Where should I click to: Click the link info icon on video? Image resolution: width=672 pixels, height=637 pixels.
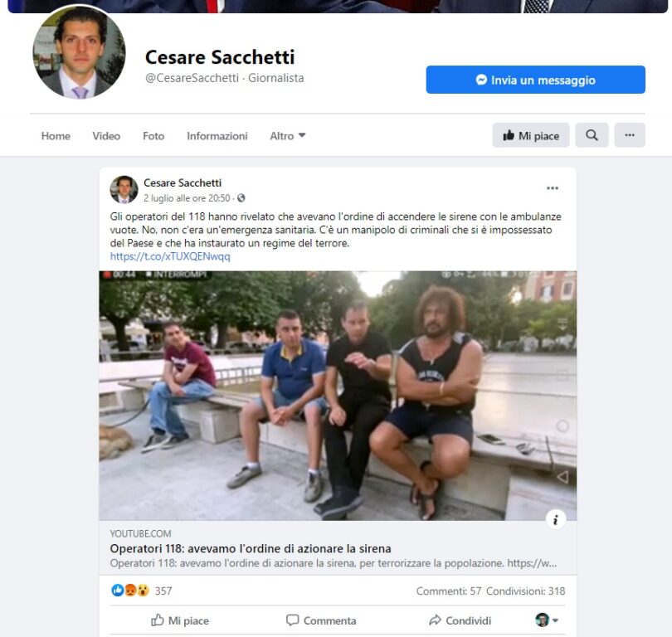click(555, 519)
